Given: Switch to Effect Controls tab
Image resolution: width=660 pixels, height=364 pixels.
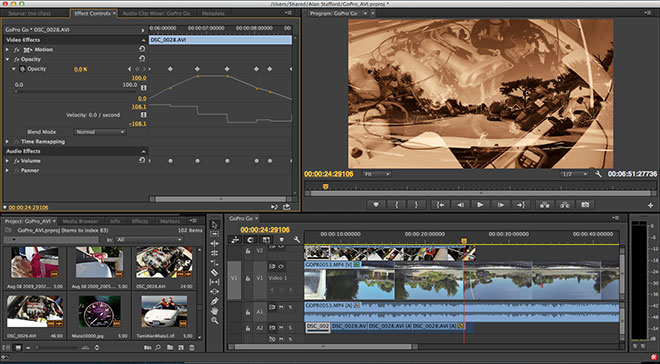Looking at the screenshot, I should [x=92, y=13].
